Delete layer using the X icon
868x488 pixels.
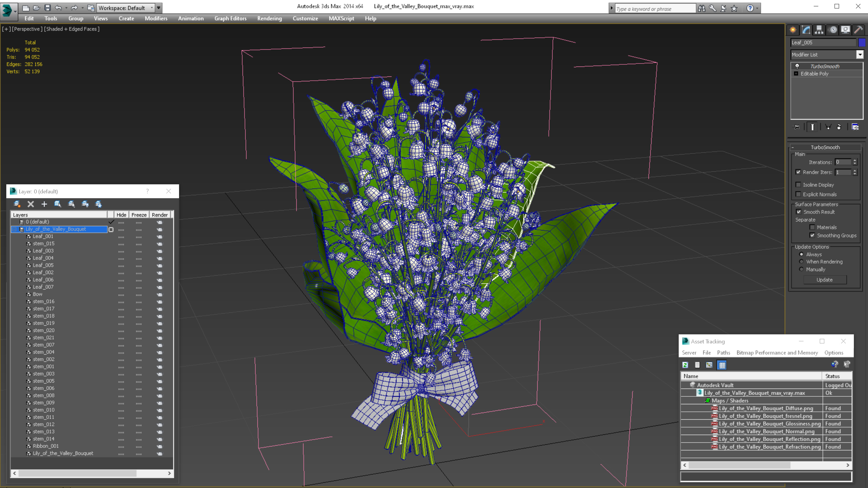[31, 204]
